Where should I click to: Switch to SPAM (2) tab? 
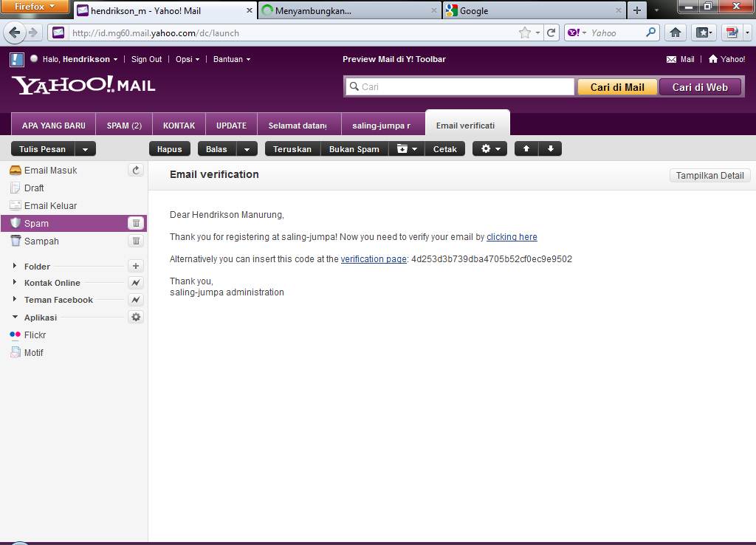(124, 126)
